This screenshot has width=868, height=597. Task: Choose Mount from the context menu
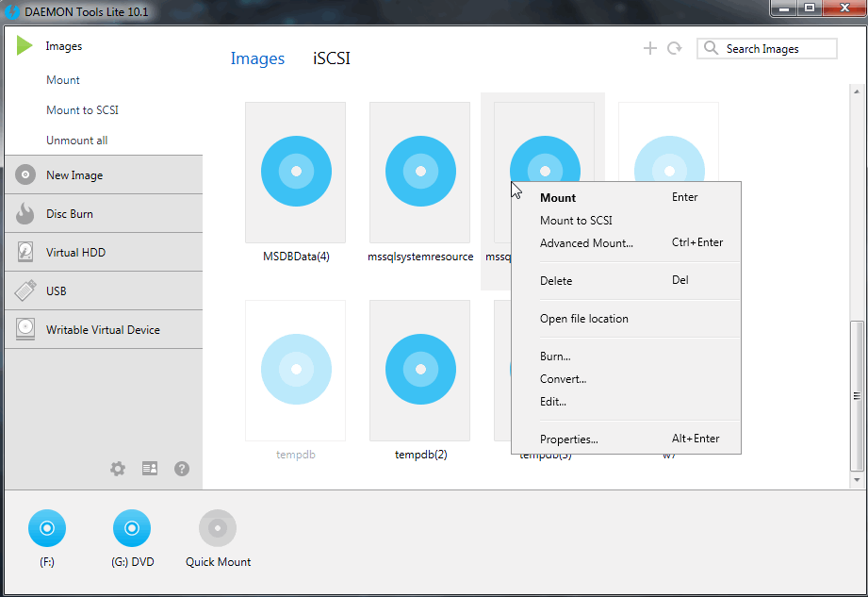click(626, 198)
